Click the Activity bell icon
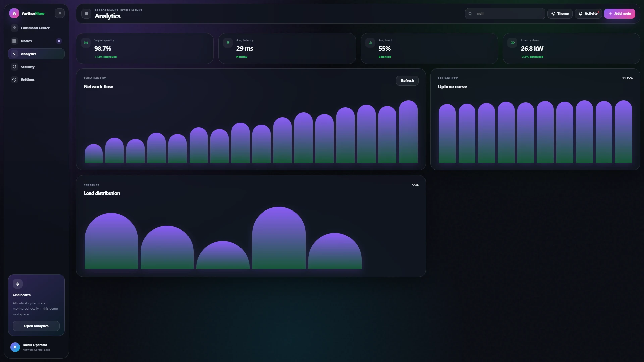Screen dimensions: 644x362 click(581, 14)
